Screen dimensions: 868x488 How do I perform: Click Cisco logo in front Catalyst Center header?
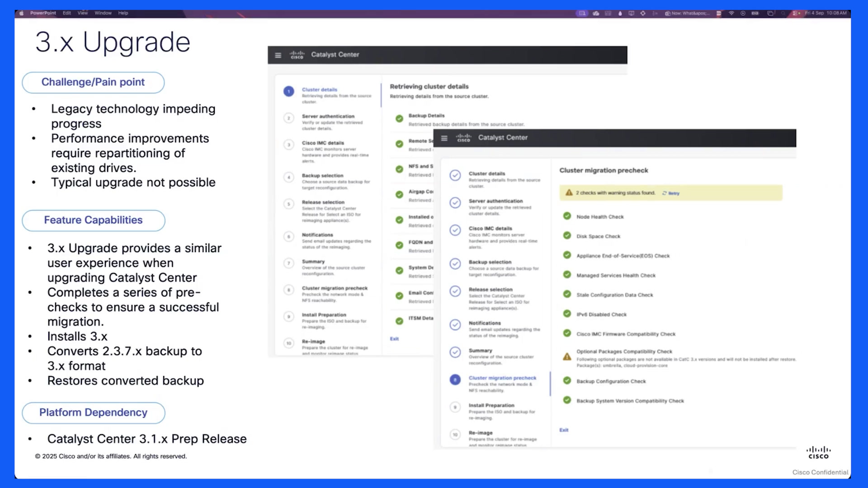(x=463, y=138)
